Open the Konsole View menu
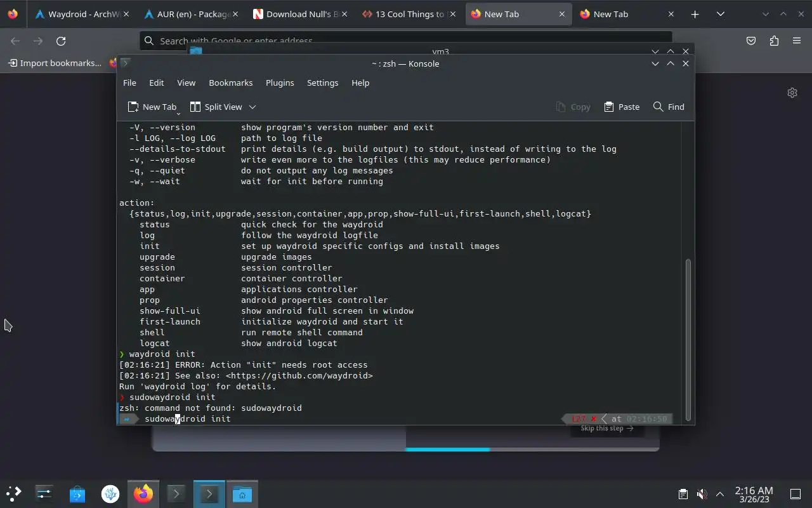The height and width of the screenshot is (508, 812). point(186,83)
